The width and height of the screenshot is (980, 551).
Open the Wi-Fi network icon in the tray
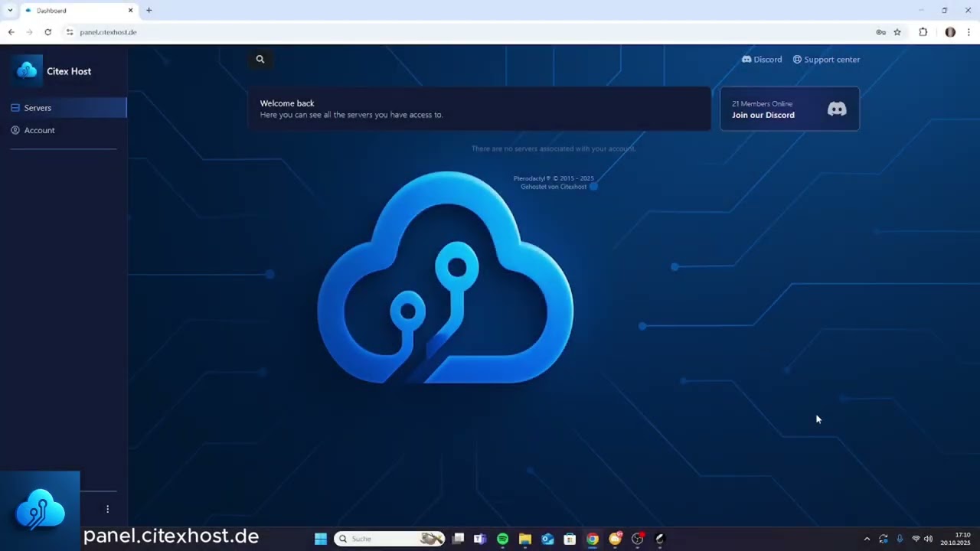click(x=916, y=539)
